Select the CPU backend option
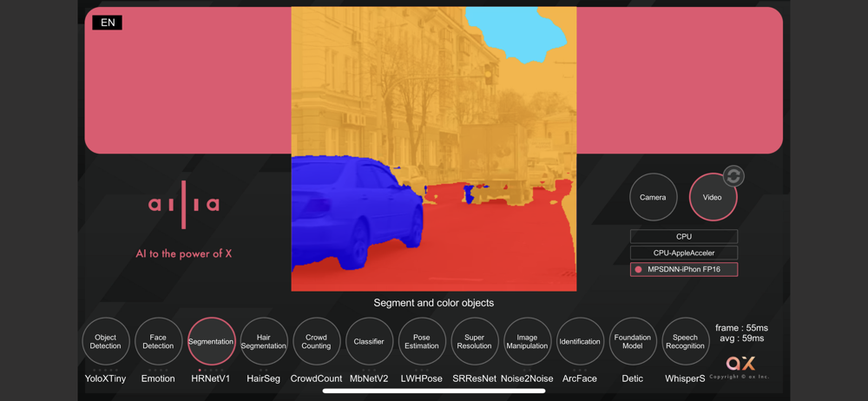868x401 pixels. point(684,236)
